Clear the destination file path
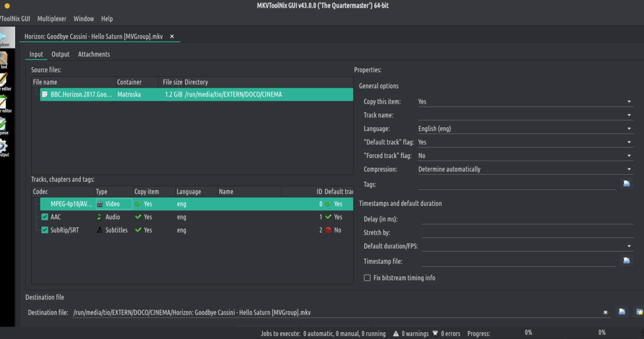Screen dimensions: 644x339 (605, 312)
